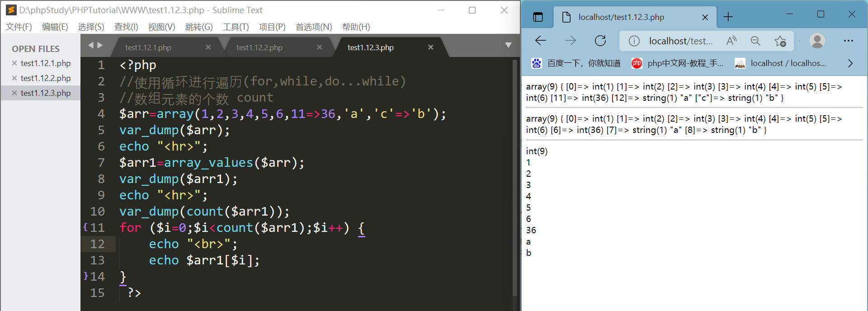Place cursor on the var_dump($arr) line
The height and width of the screenshot is (311, 868).
[175, 130]
